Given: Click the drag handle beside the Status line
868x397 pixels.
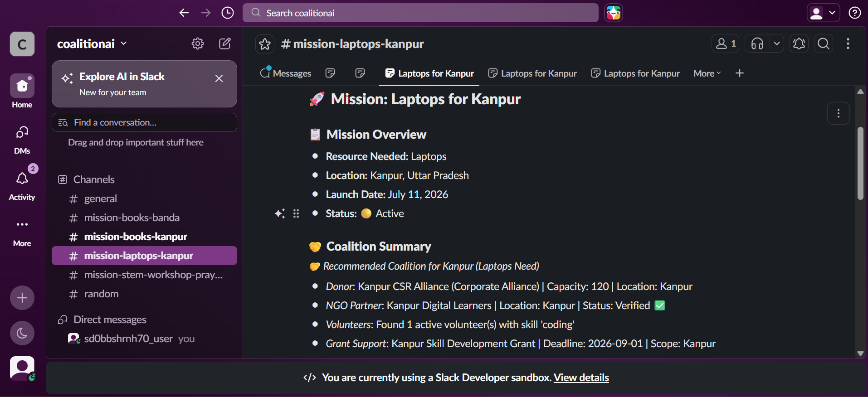Looking at the screenshot, I should click(x=296, y=213).
